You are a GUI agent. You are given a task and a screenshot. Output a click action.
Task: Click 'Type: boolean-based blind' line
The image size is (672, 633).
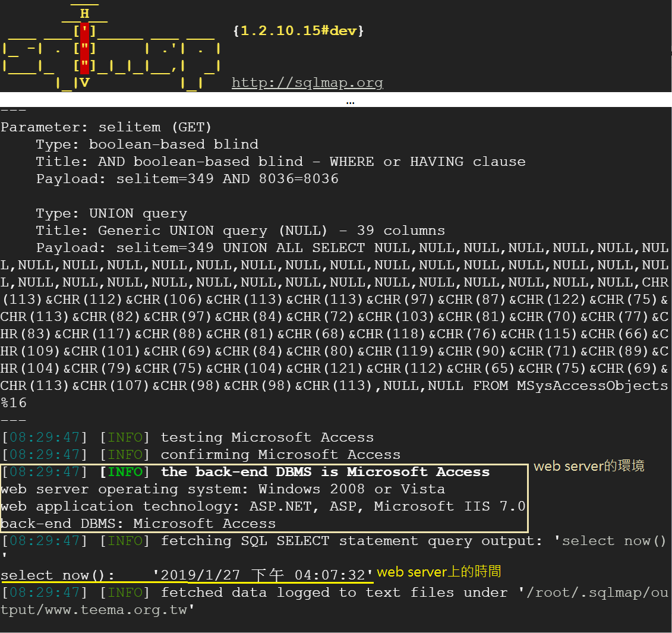[x=147, y=144]
